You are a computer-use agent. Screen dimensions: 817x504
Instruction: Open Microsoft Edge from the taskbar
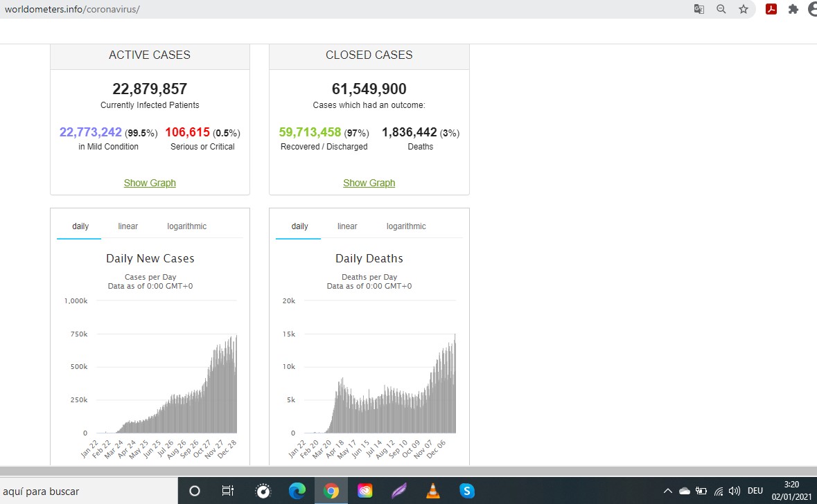[x=297, y=491]
